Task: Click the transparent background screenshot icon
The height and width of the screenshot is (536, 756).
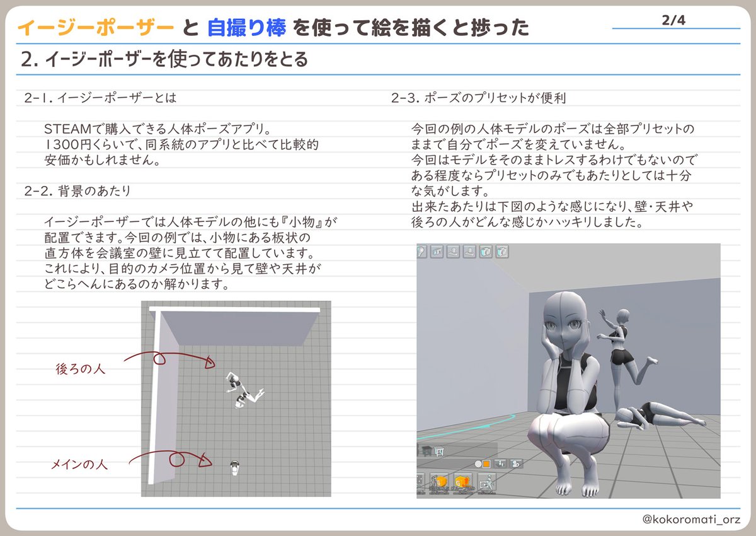Action: tap(502, 251)
